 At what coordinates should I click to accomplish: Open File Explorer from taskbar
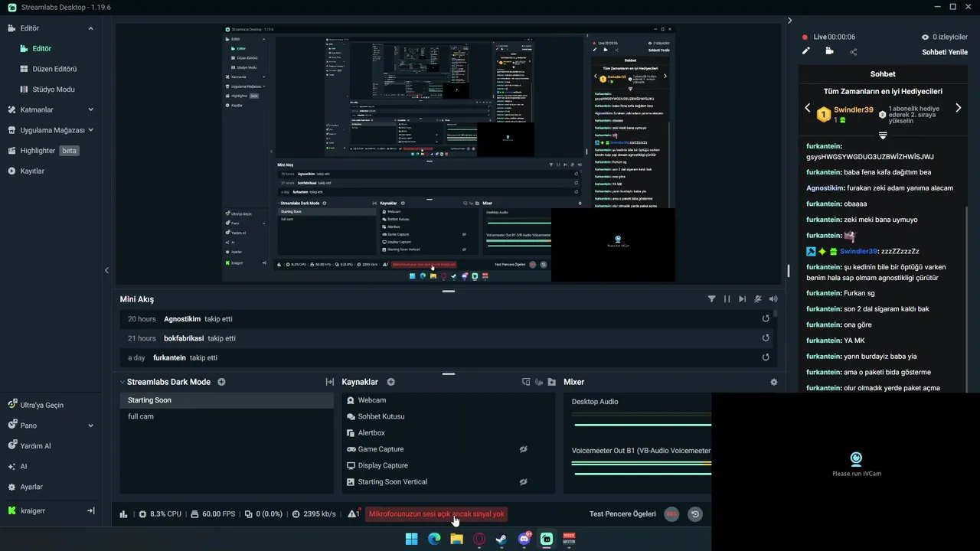[456, 539]
